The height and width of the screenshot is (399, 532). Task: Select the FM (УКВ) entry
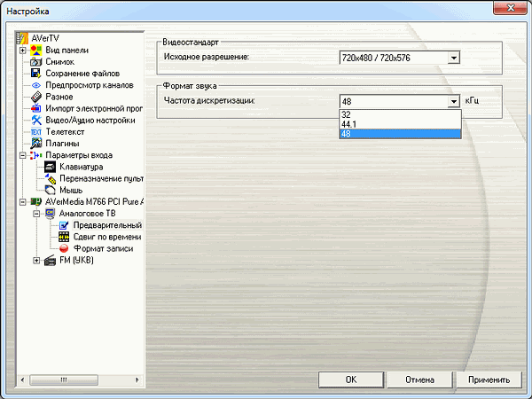click(x=76, y=260)
